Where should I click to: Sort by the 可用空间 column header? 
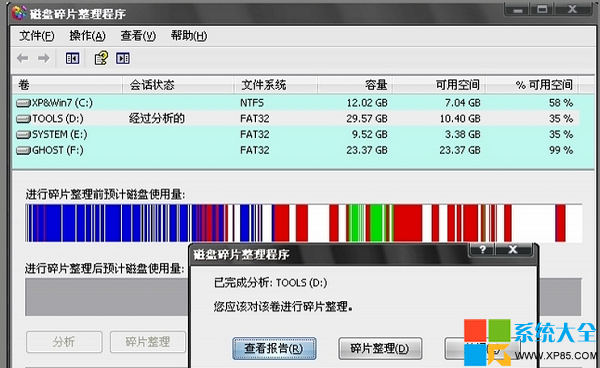click(439, 85)
